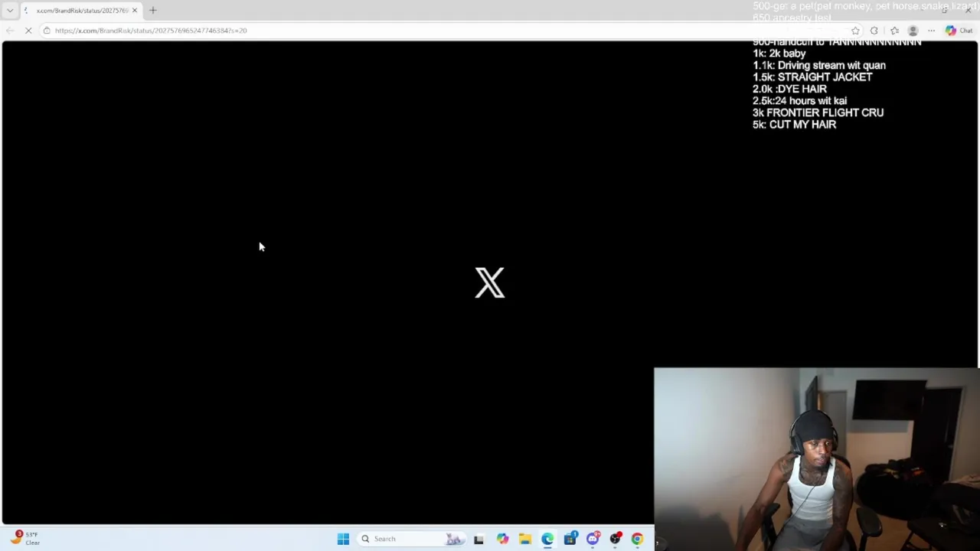Close the x.com BrandRisk tab

[x=135, y=10]
